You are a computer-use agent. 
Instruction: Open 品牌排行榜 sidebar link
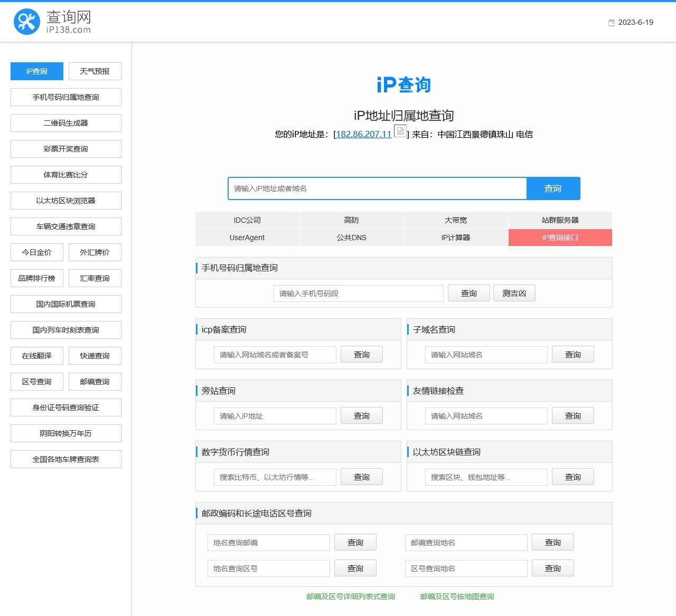pos(37,278)
